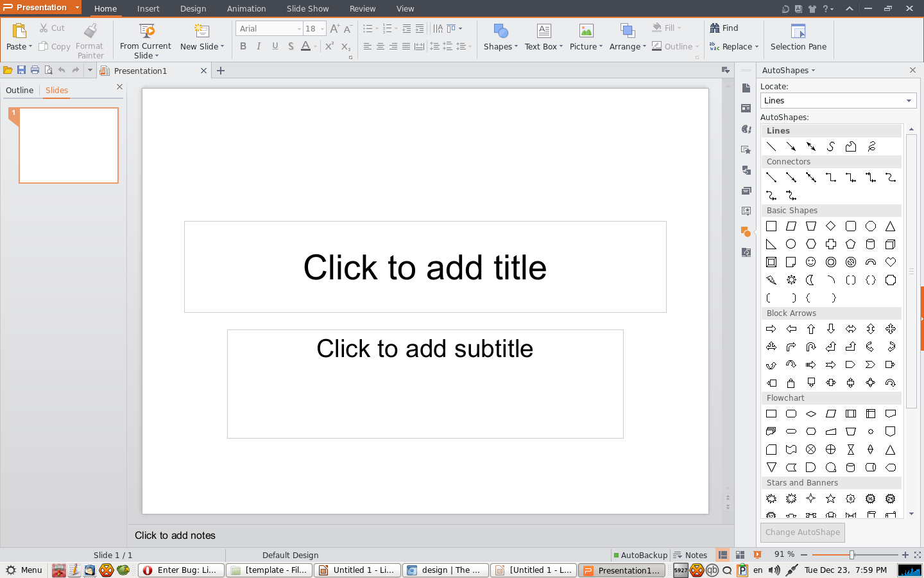Choose the right arrow in Block Arrows
924x578 pixels.
pos(771,329)
